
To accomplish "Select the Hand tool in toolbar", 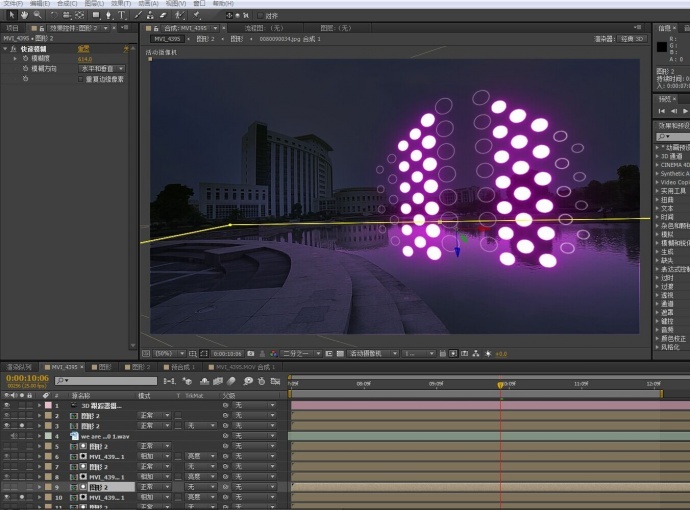I will pos(25,15).
